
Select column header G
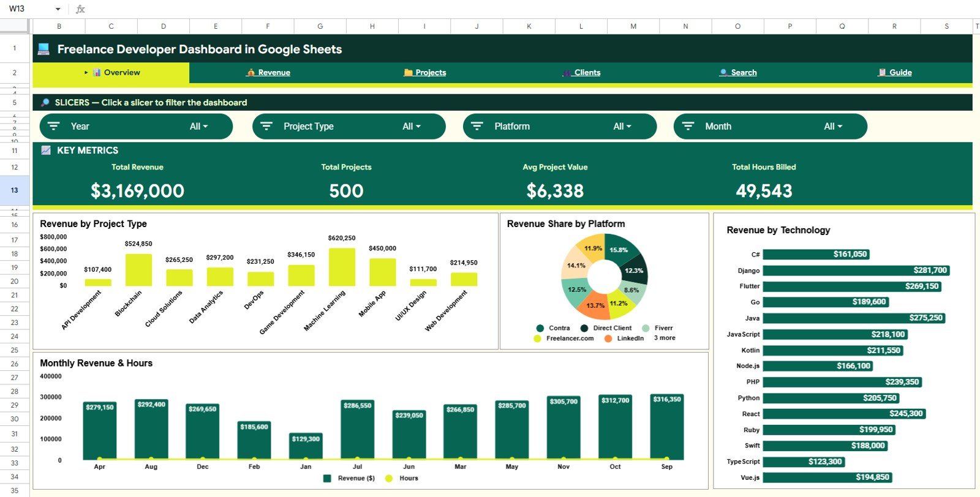[x=320, y=26]
